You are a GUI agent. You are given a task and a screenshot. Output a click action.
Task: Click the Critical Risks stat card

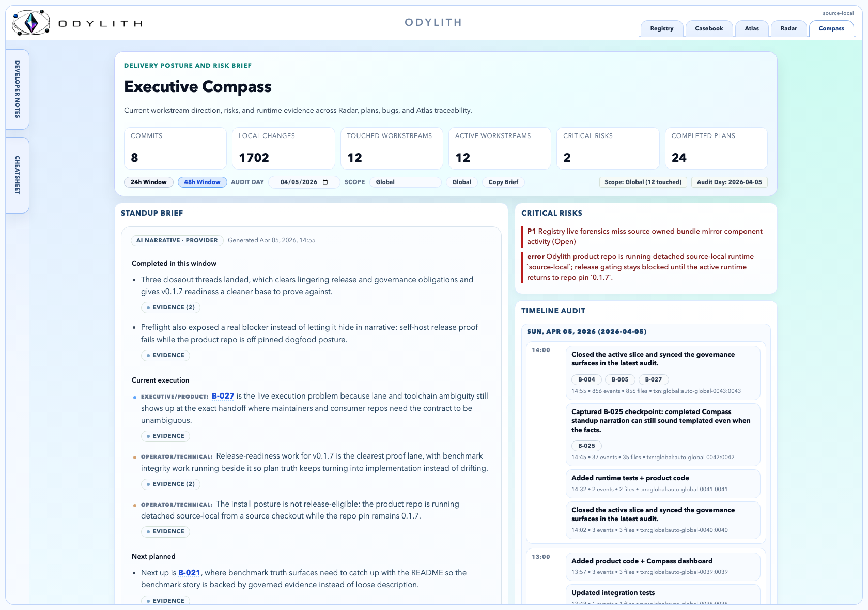tap(608, 148)
